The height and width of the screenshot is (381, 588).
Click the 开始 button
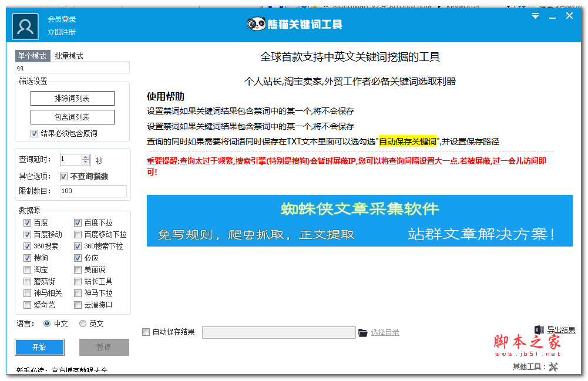39,348
